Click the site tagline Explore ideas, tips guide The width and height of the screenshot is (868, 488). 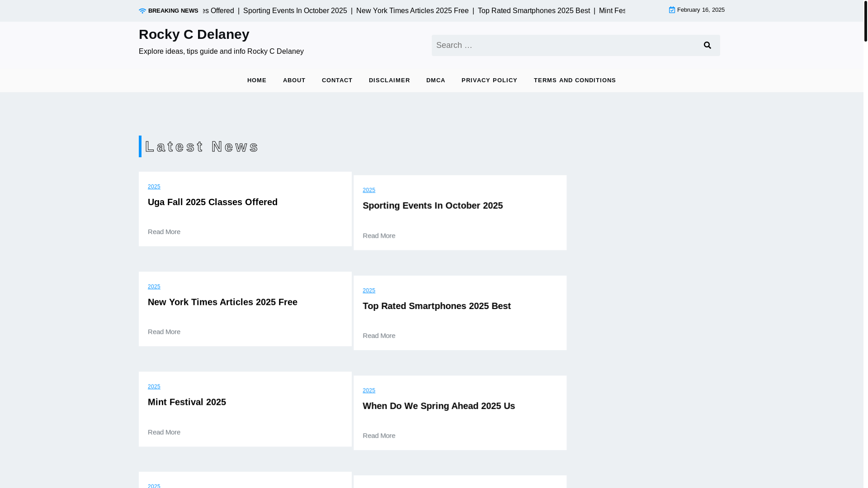[221, 52]
